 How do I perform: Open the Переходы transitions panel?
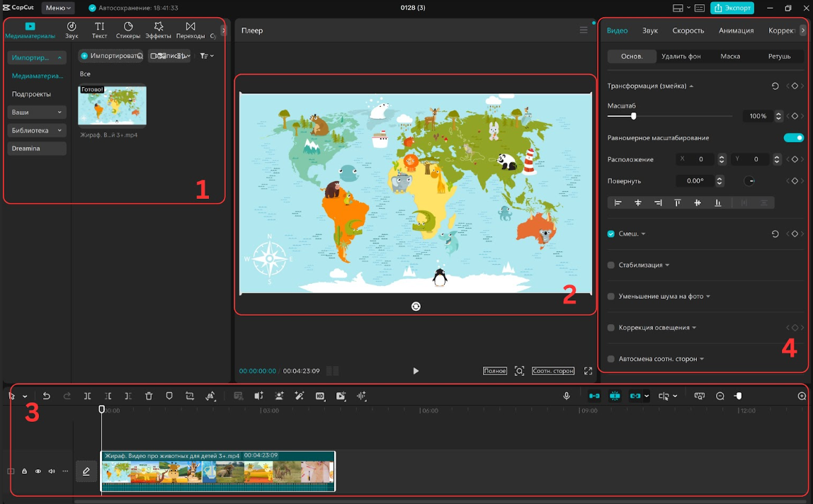[x=191, y=30]
